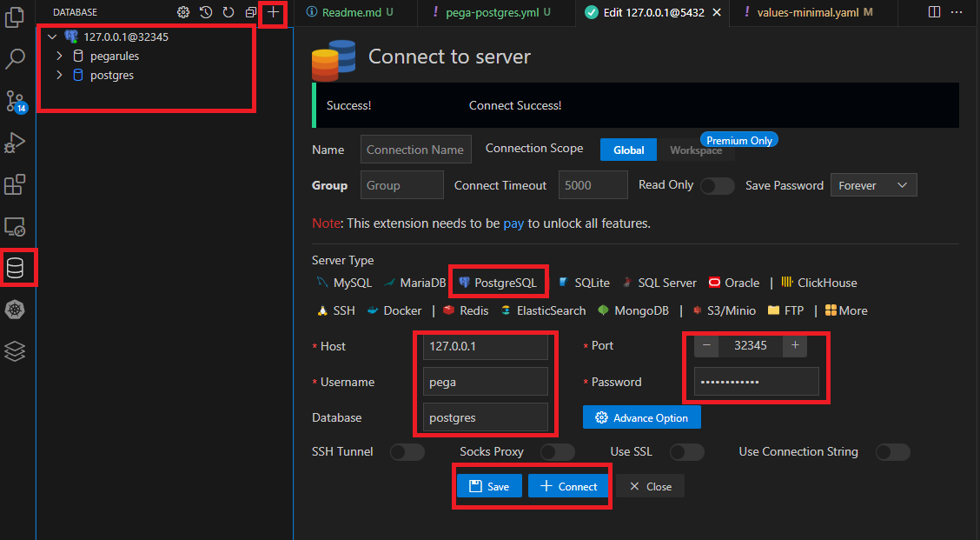The width and height of the screenshot is (980, 540).
Task: Click the Connect button
Action: coord(568,486)
